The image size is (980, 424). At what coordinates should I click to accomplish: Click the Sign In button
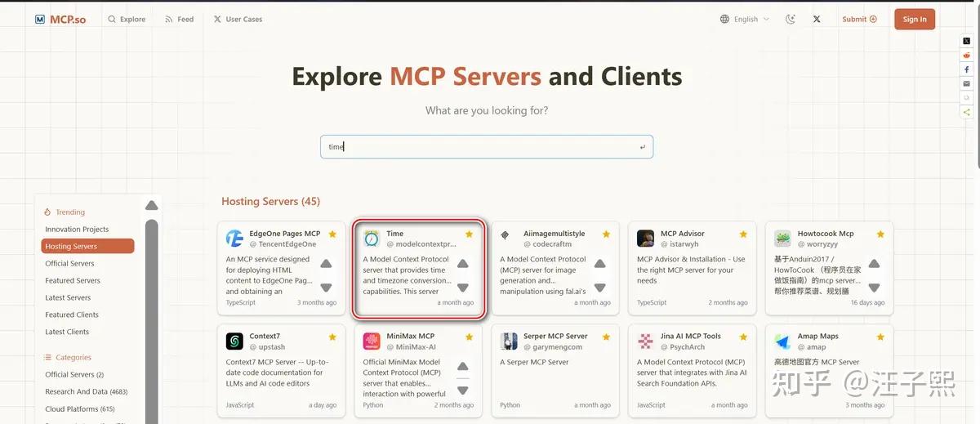915,19
